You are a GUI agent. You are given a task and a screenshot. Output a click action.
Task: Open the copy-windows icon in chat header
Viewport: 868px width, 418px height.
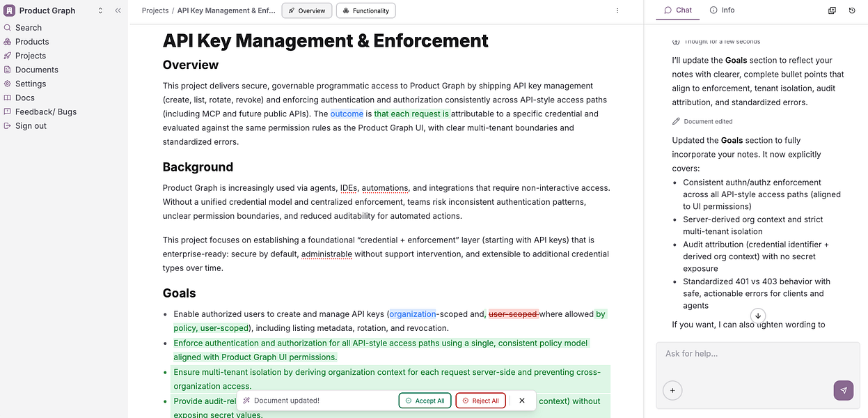[832, 10]
